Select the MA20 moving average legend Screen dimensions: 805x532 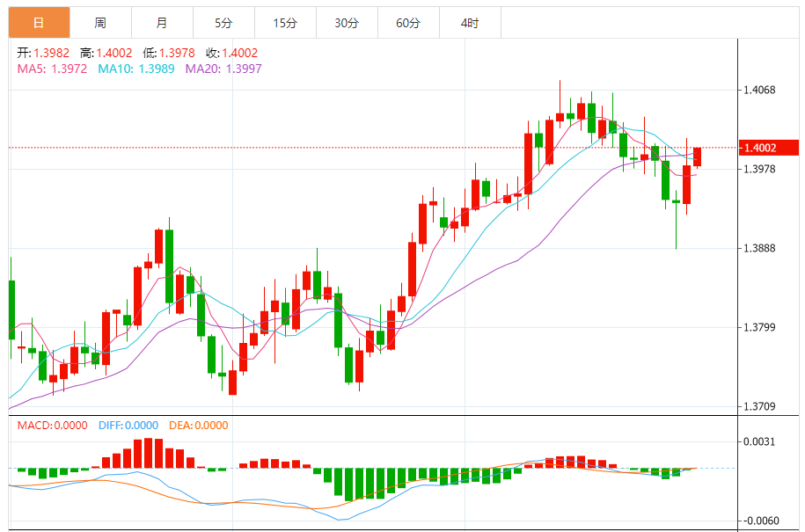[x=223, y=69]
